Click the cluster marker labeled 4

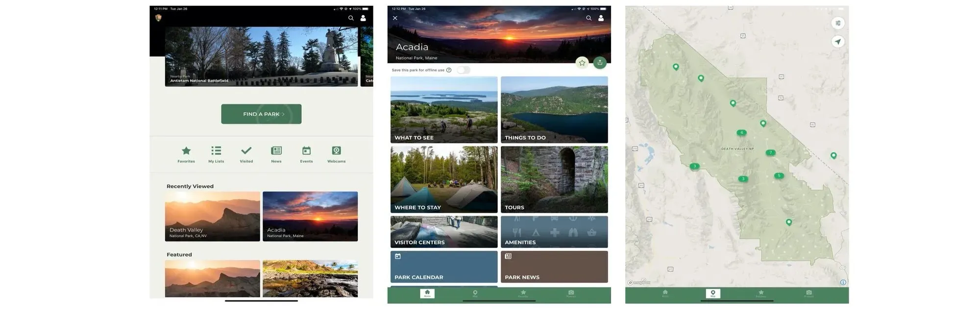click(x=741, y=133)
